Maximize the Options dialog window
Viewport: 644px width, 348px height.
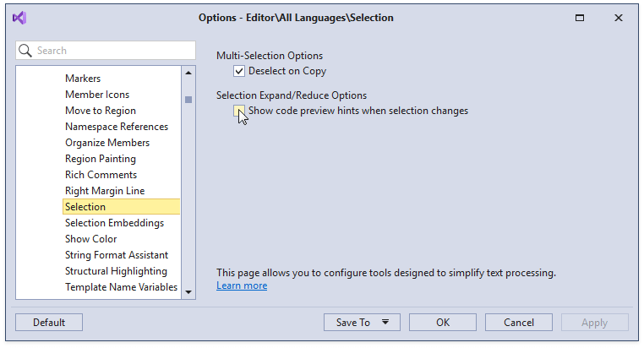point(580,17)
